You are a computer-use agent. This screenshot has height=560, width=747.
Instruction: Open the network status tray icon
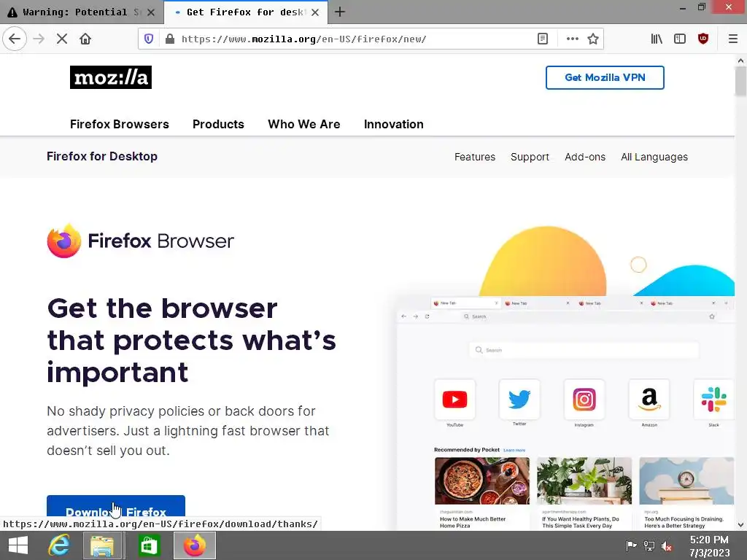click(649, 545)
